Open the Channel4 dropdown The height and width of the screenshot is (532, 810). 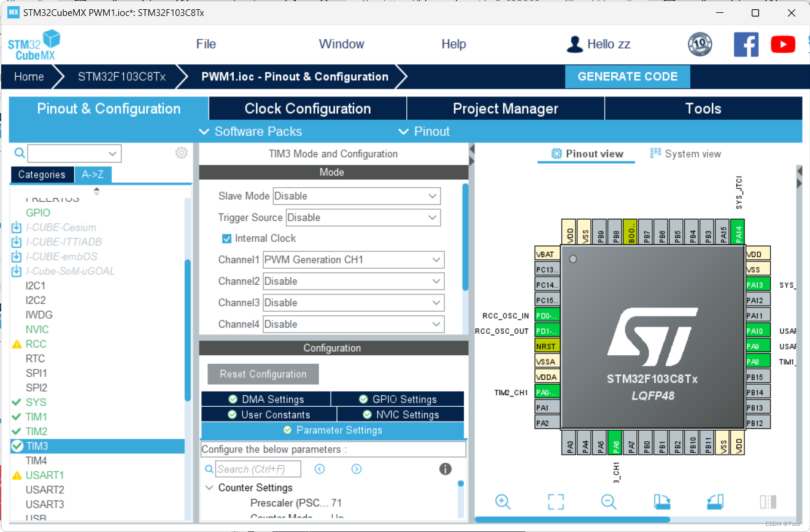pyautogui.click(x=353, y=325)
